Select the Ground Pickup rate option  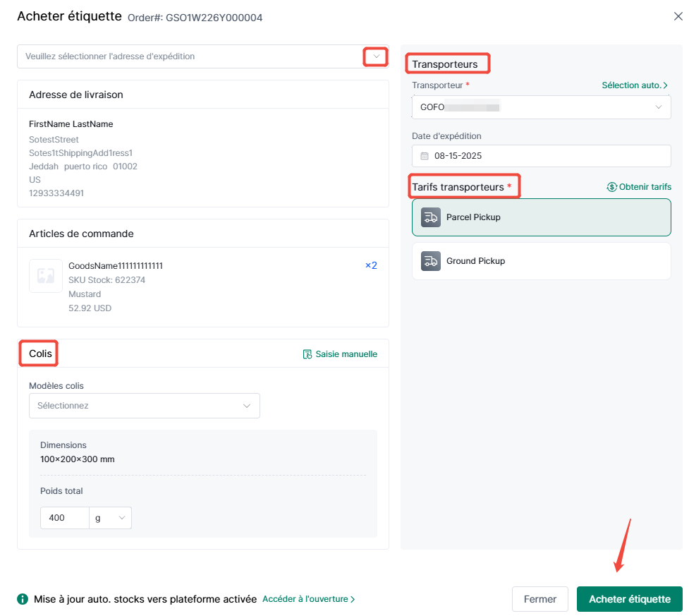541,261
